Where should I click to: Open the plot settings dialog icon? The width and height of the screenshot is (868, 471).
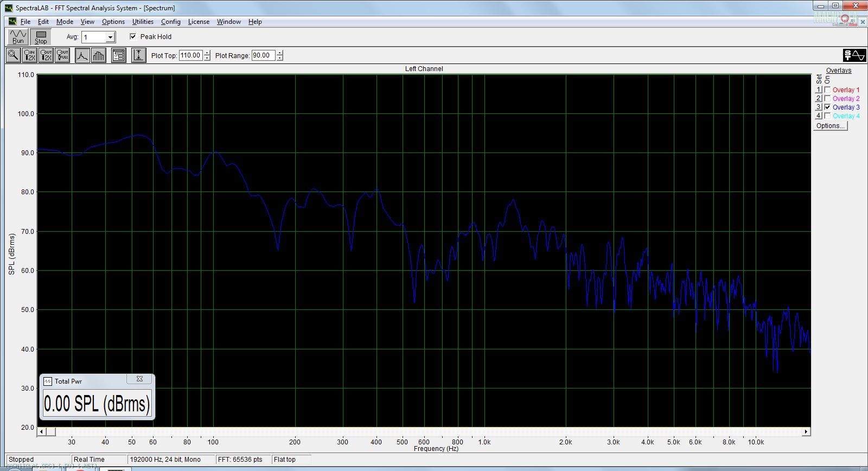(119, 55)
